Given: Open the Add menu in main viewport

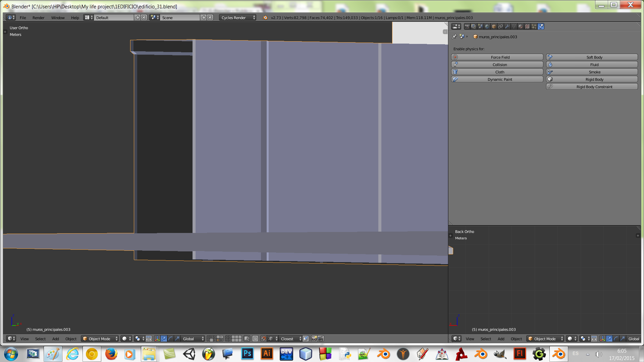Looking at the screenshot, I should (x=55, y=339).
